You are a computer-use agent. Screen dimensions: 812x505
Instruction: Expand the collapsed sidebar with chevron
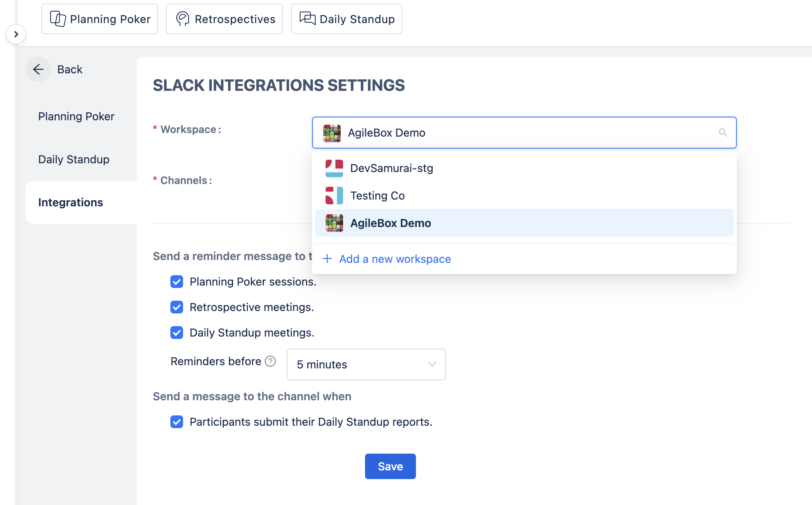(x=16, y=34)
